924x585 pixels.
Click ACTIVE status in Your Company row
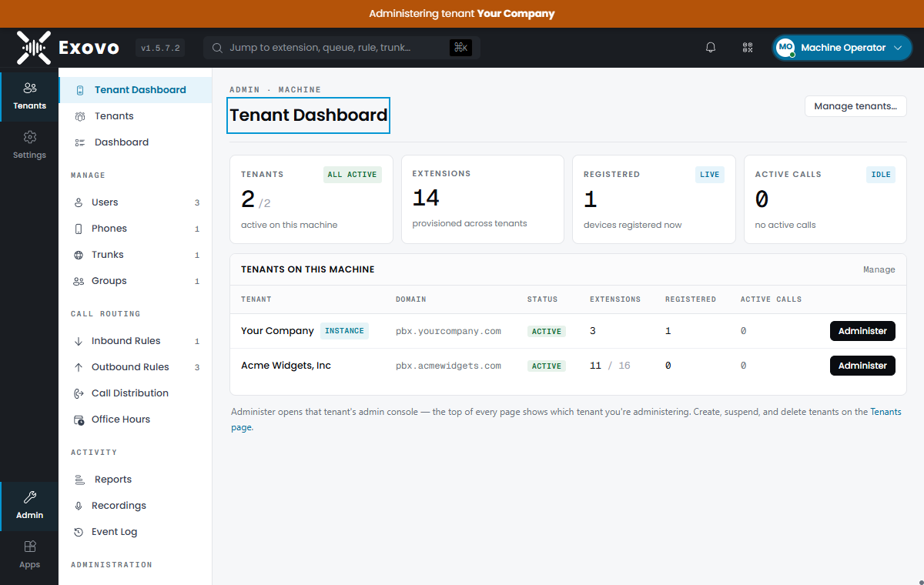[547, 332]
